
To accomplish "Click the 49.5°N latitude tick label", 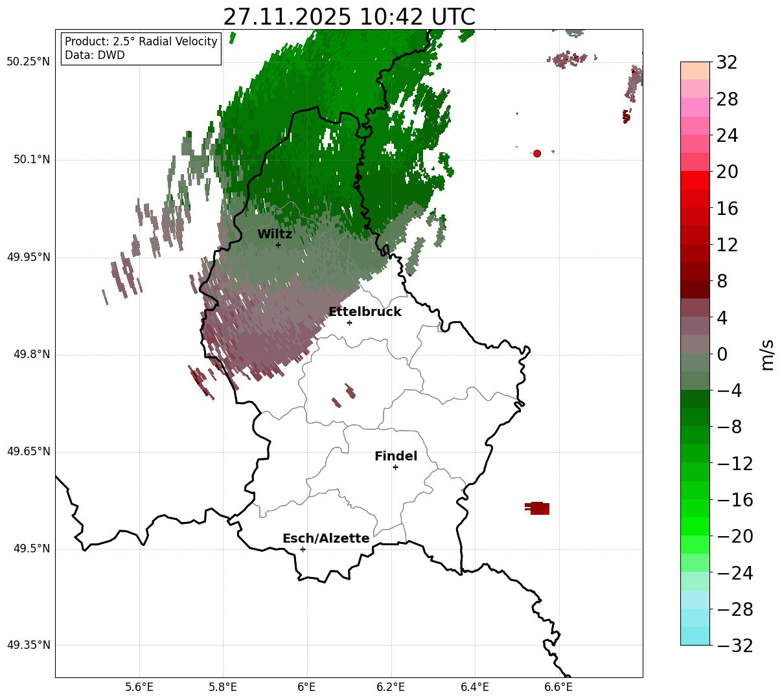I will coord(32,548).
